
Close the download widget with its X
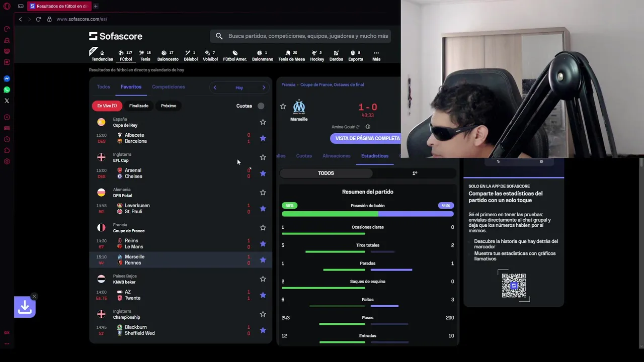(34, 296)
